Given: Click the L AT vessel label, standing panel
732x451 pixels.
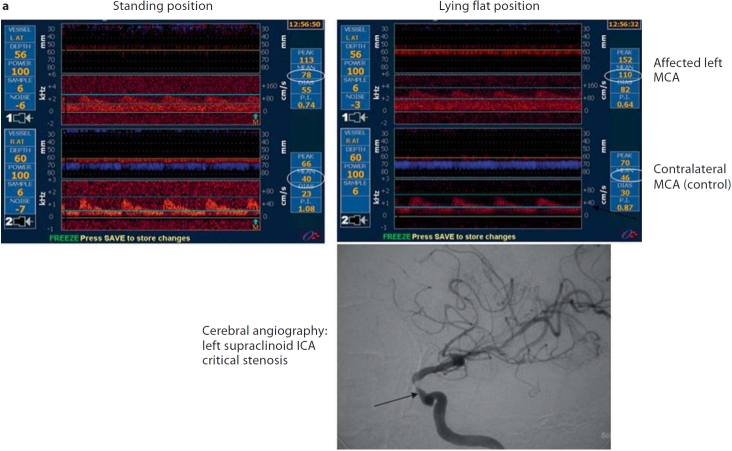Looking at the screenshot, I should click(20, 35).
